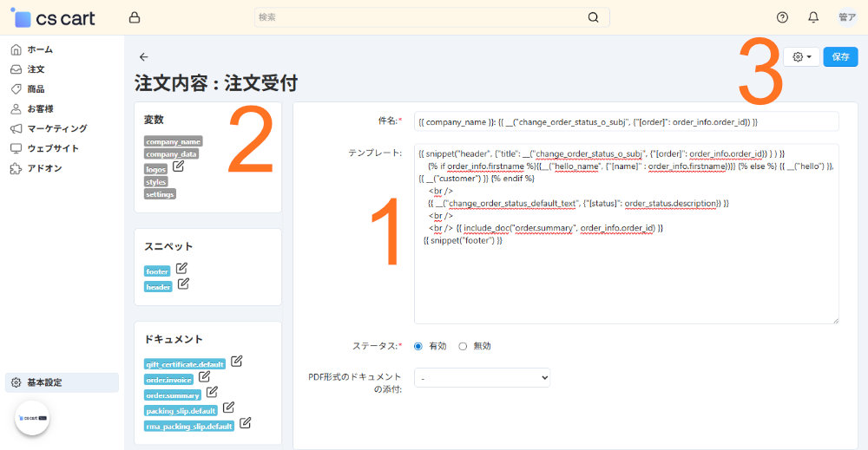This screenshot has width=868, height=450.
Task: Click the gift_certificate.default tag
Action: (185, 364)
